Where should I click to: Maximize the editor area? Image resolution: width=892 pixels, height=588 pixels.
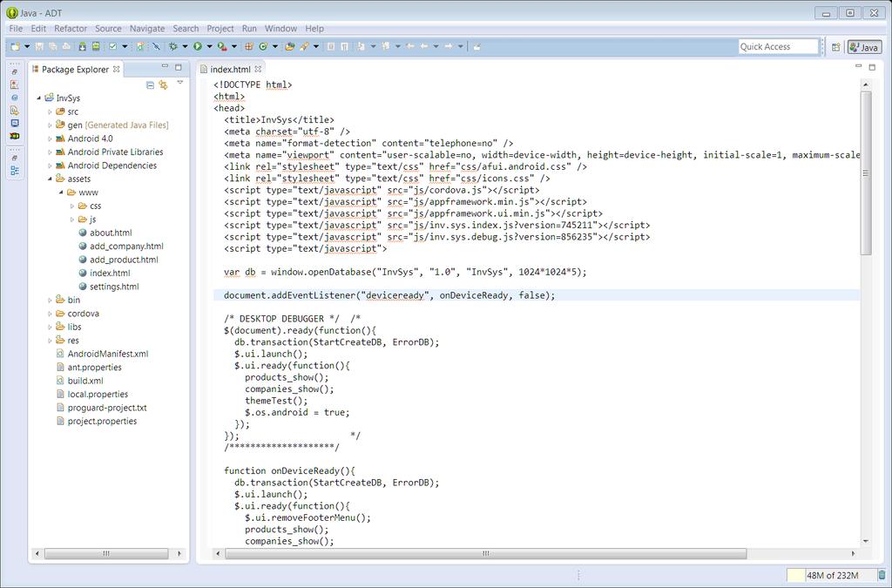(x=872, y=66)
